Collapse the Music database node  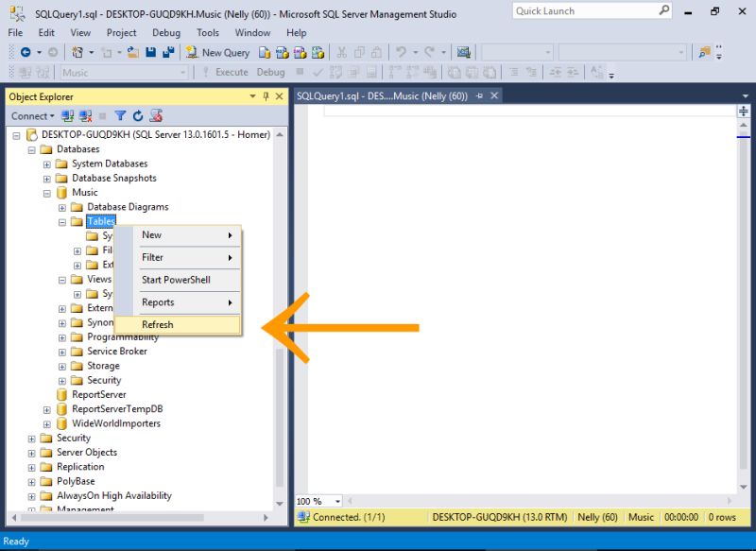[x=45, y=192]
